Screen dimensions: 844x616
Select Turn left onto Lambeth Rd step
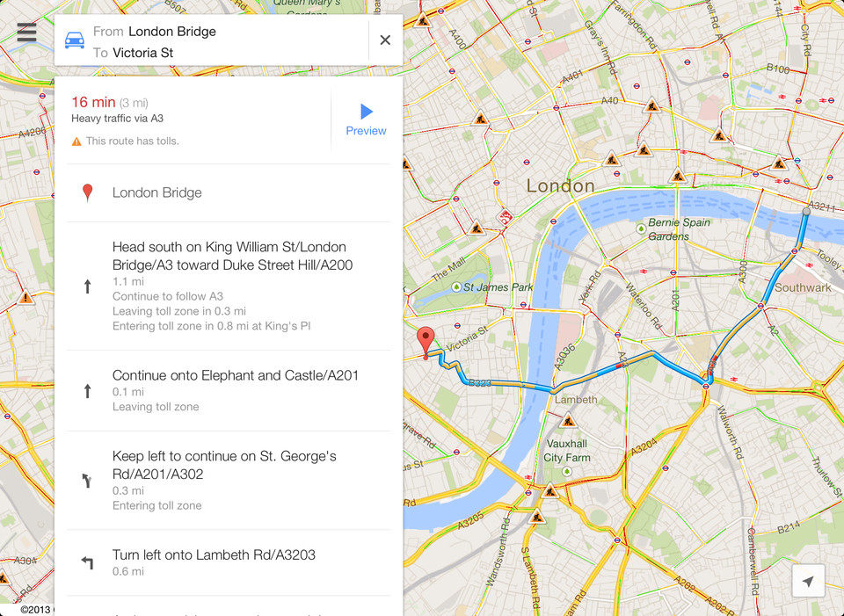tap(229, 562)
